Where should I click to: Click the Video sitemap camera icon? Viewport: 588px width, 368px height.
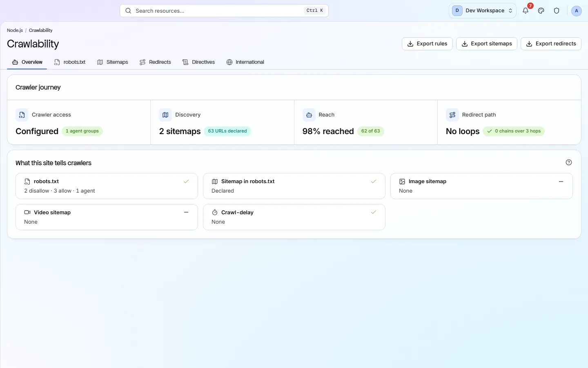[27, 213]
